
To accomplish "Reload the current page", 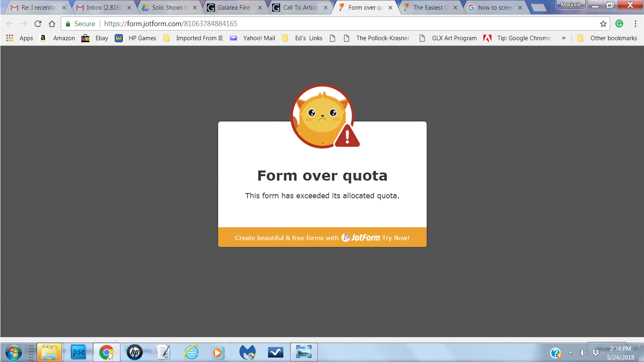I will (37, 24).
